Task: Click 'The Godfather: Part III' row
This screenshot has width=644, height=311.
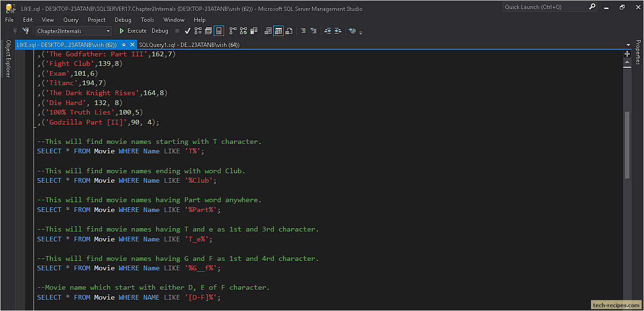Action: [x=106, y=54]
